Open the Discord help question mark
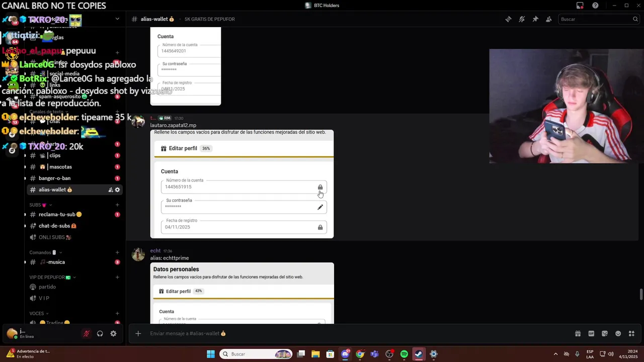This screenshot has width=644, height=362. [596, 6]
